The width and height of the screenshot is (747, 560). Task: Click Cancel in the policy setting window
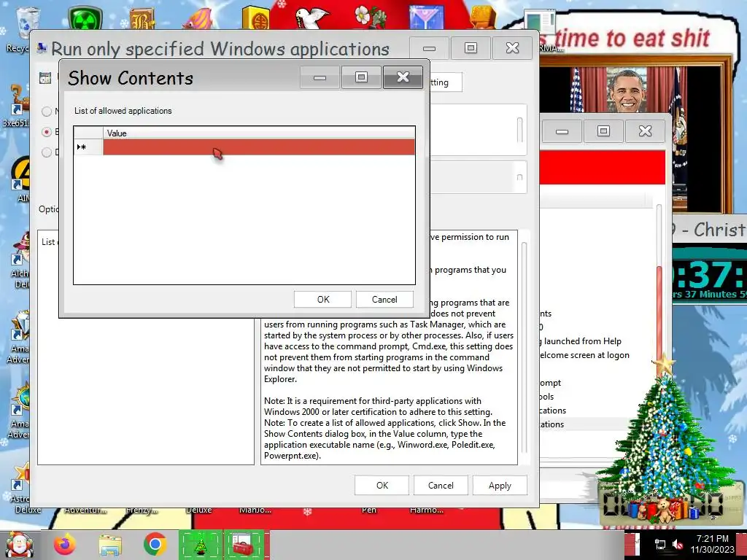pyautogui.click(x=441, y=485)
